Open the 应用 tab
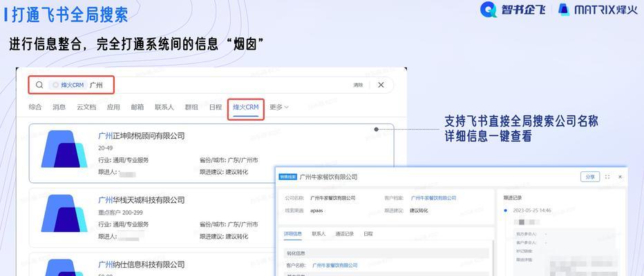This screenshot has width=644, height=276. tap(113, 107)
